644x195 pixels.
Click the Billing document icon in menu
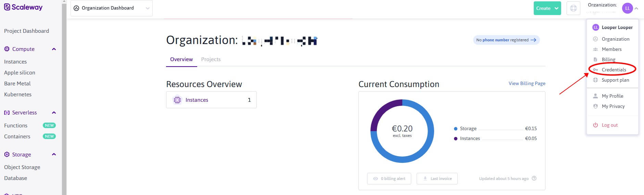tap(595, 59)
